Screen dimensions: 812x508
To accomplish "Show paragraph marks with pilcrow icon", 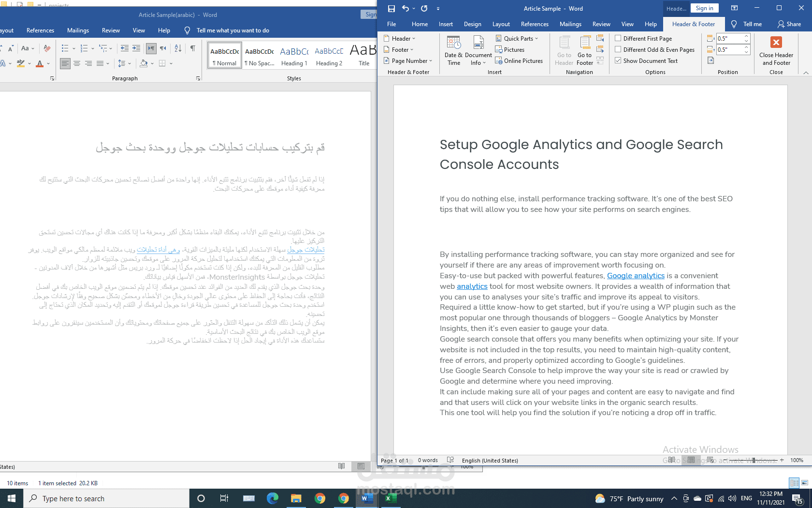I will (x=193, y=48).
